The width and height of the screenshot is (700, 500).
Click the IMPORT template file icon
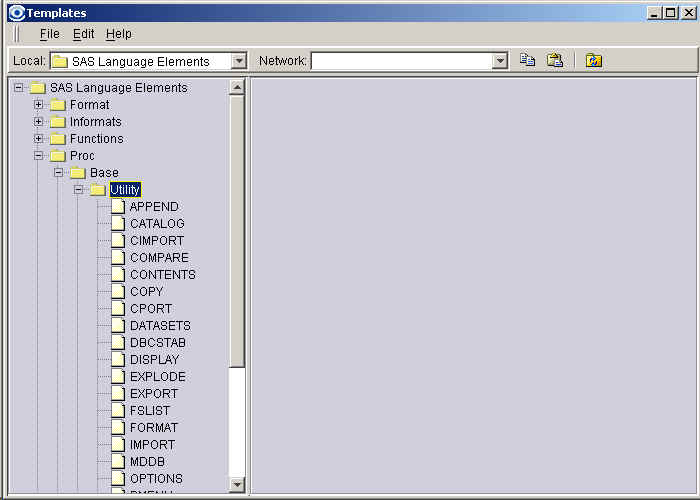point(118,444)
